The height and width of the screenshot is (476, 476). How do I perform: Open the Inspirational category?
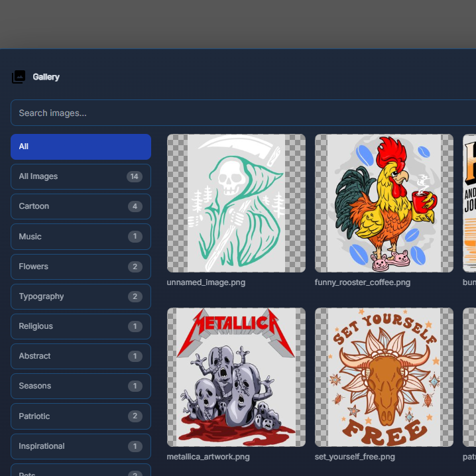pos(81,446)
